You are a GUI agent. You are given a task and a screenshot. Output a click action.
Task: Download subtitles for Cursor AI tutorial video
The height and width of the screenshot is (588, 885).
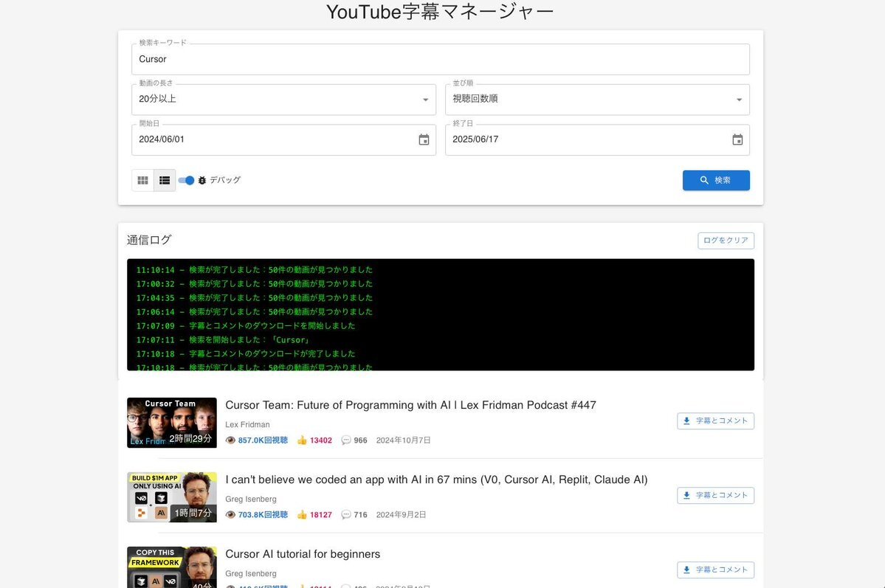tap(716, 570)
